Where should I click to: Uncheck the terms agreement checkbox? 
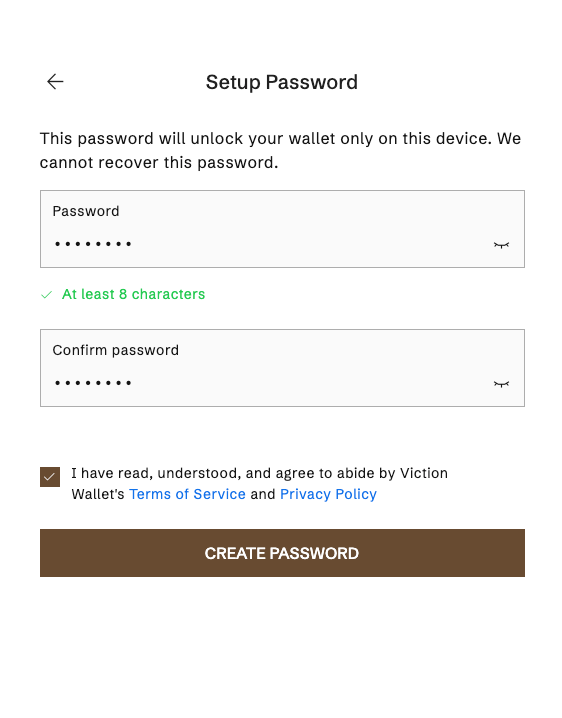pos(50,477)
